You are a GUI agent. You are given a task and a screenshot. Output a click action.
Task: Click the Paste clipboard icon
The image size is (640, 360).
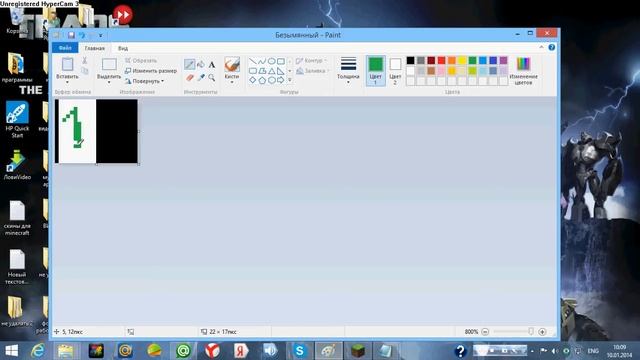67,64
